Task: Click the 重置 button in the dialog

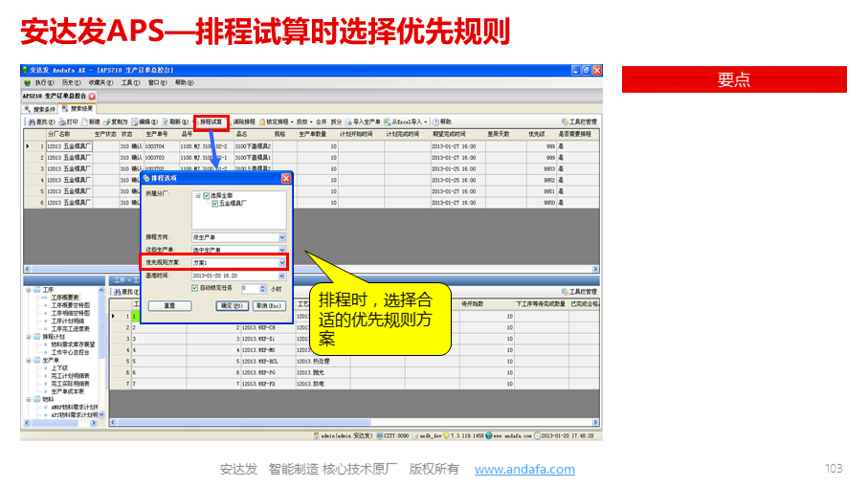Action: tap(170, 305)
